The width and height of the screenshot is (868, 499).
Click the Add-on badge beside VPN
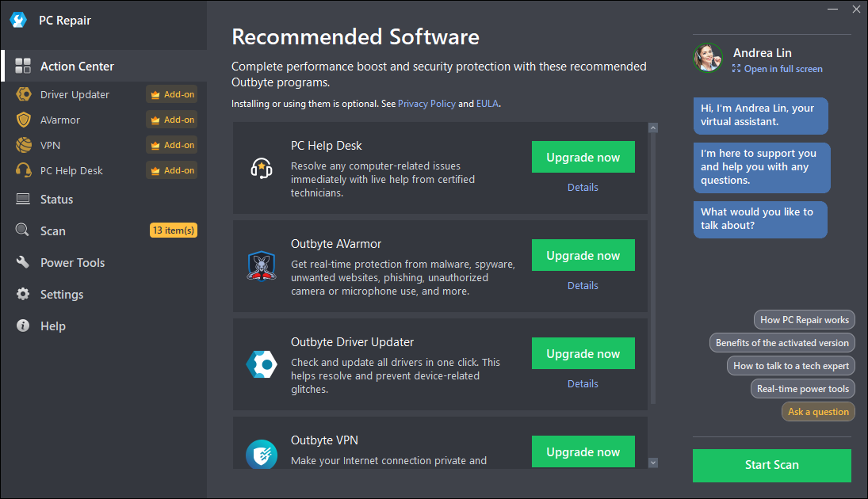172,145
